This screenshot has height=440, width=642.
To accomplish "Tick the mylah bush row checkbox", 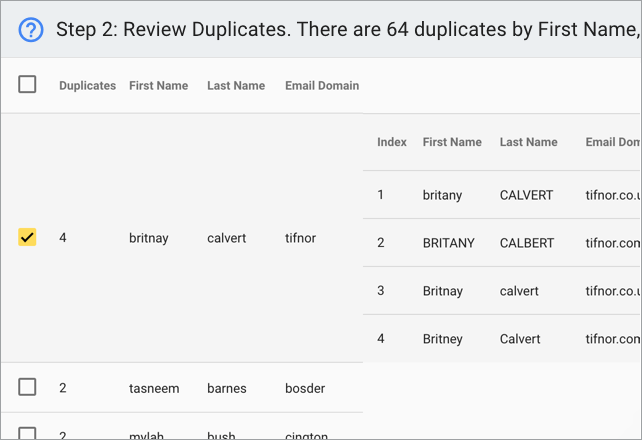I will point(27,433).
